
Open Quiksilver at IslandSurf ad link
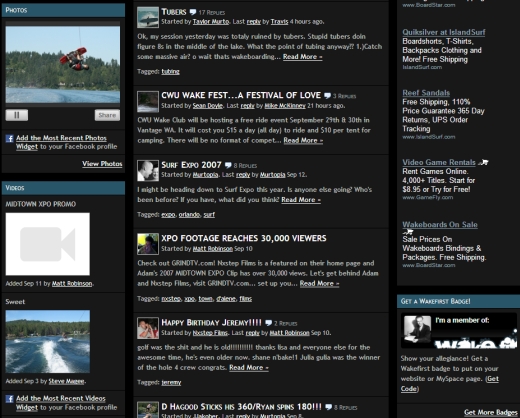tap(444, 32)
